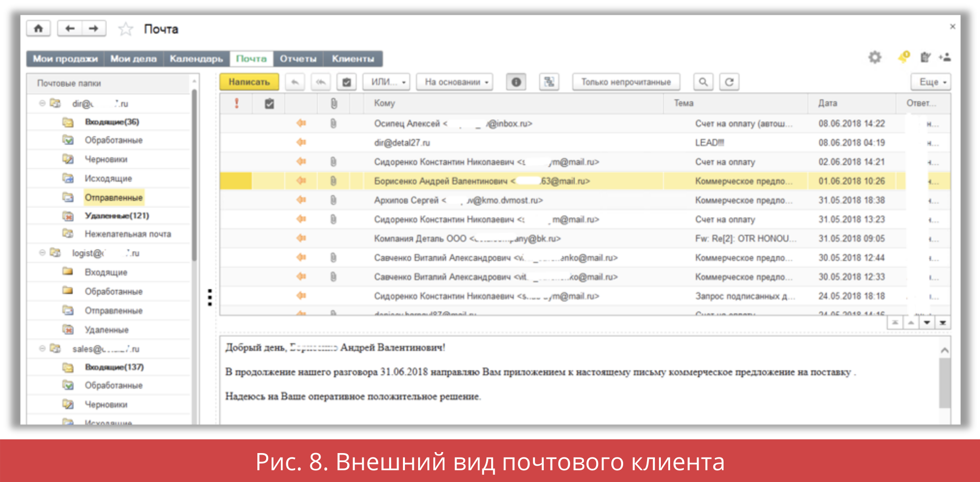Switch to Клиенты tab
The width and height of the screenshot is (980, 482).
(x=353, y=59)
